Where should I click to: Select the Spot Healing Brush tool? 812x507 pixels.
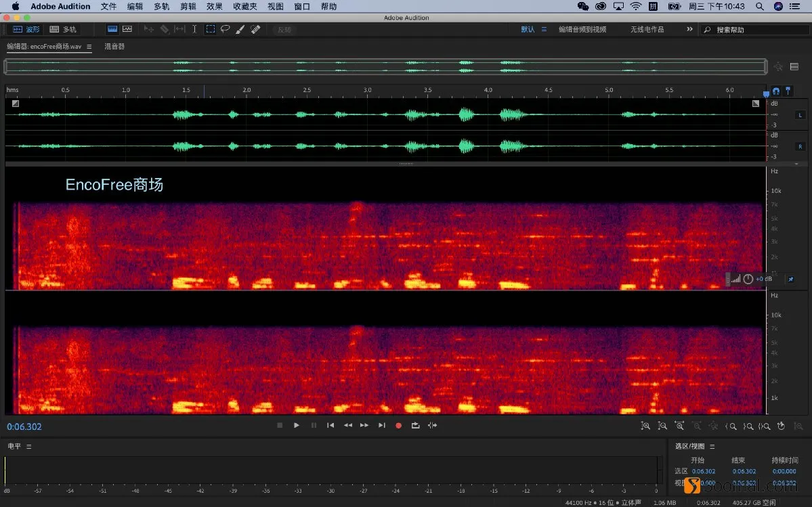tap(255, 30)
